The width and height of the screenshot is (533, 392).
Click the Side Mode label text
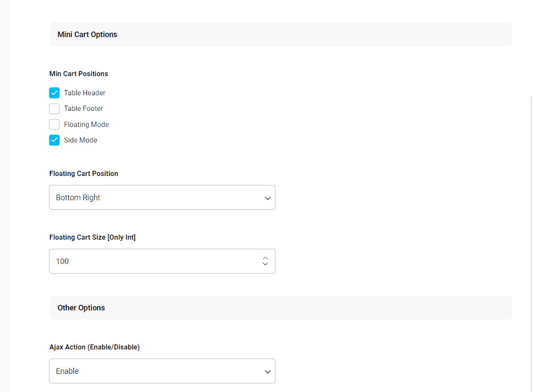click(x=81, y=140)
